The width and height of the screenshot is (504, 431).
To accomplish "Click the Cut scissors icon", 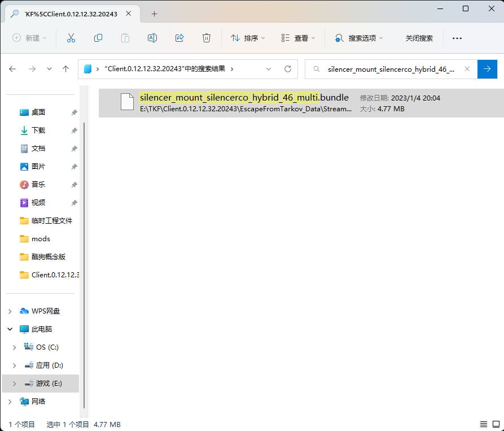I will tap(71, 38).
